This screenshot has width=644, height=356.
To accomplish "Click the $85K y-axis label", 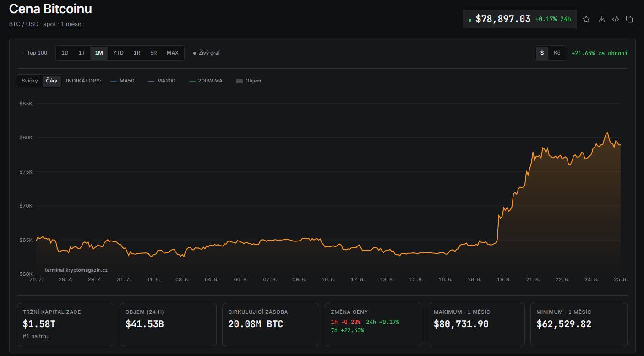I will 26,104.
